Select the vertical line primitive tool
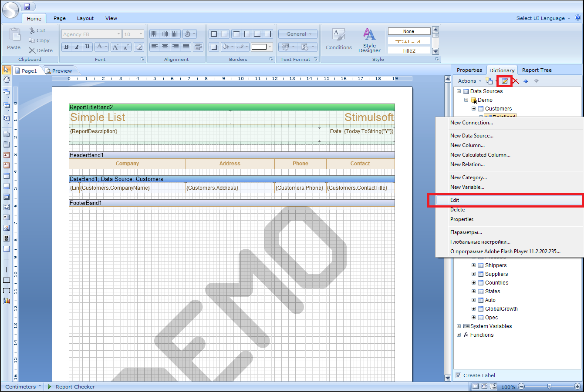This screenshot has width=584, height=392. pyautogui.click(x=7, y=270)
